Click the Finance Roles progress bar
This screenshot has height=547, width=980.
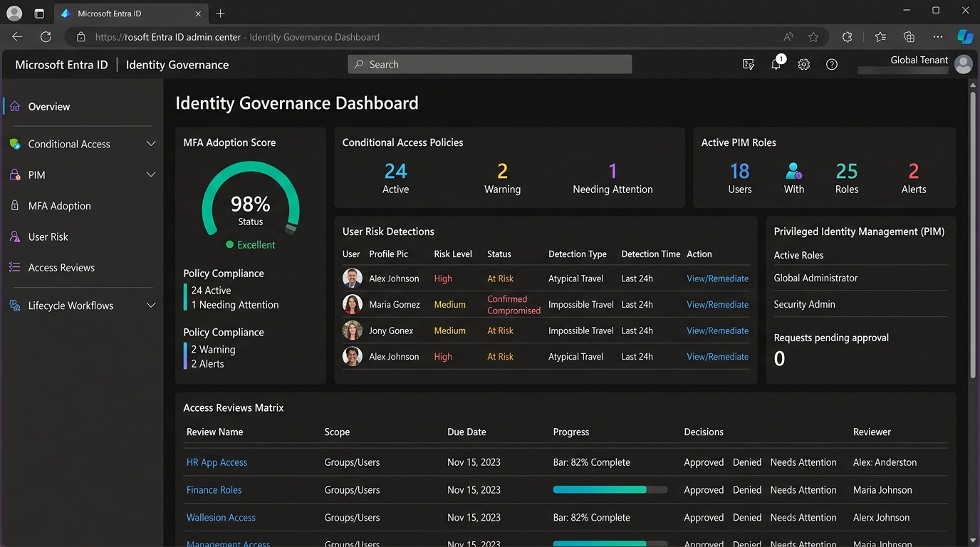click(x=610, y=490)
